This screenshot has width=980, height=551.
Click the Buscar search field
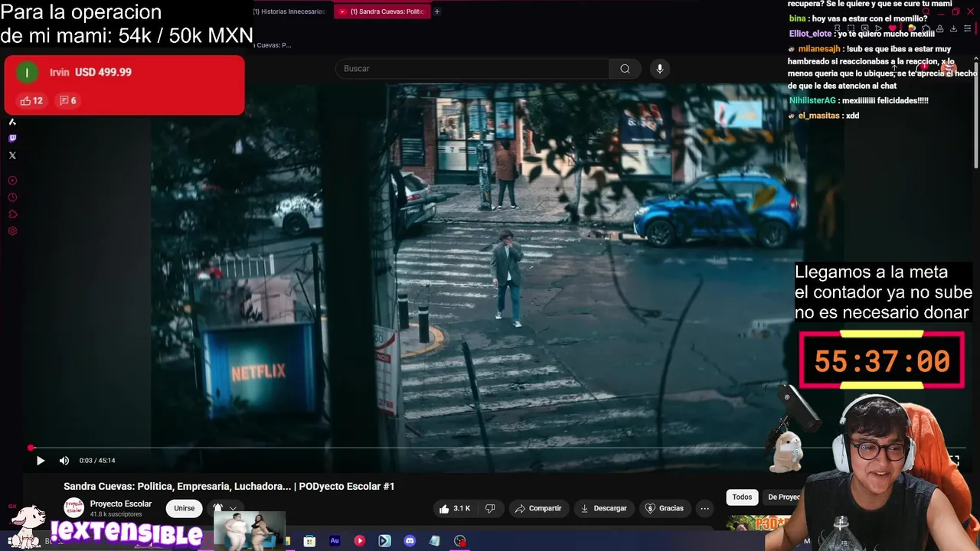click(472, 69)
